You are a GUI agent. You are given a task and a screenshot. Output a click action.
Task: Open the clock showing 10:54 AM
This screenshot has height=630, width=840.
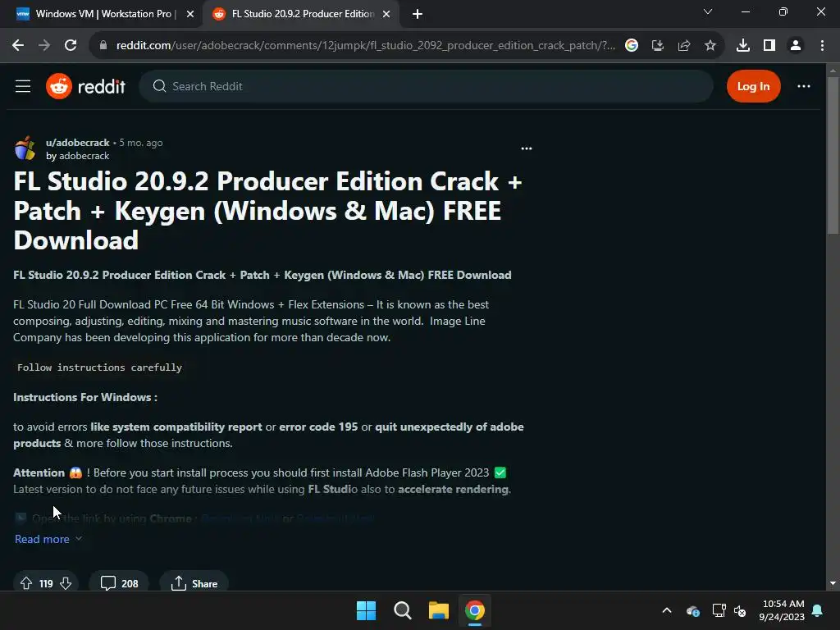coord(782,610)
